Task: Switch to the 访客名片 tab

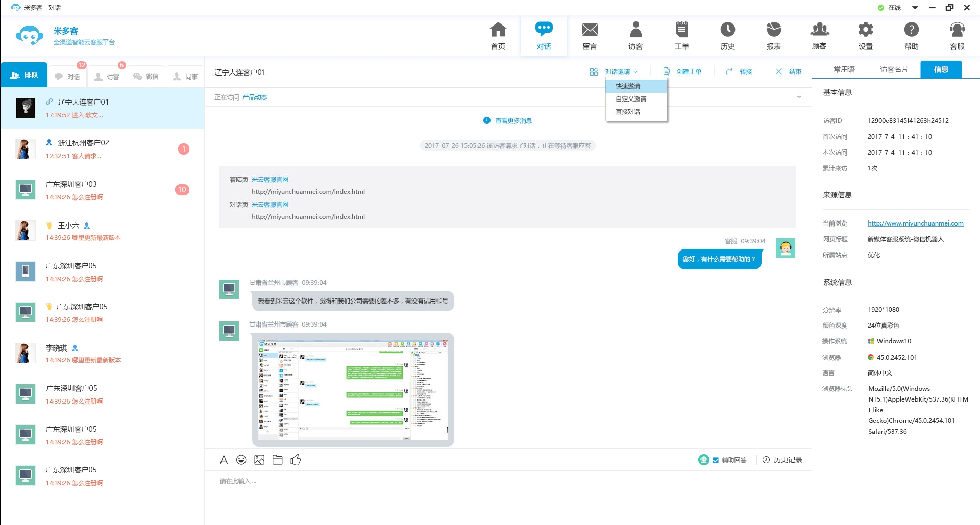Action: click(894, 69)
